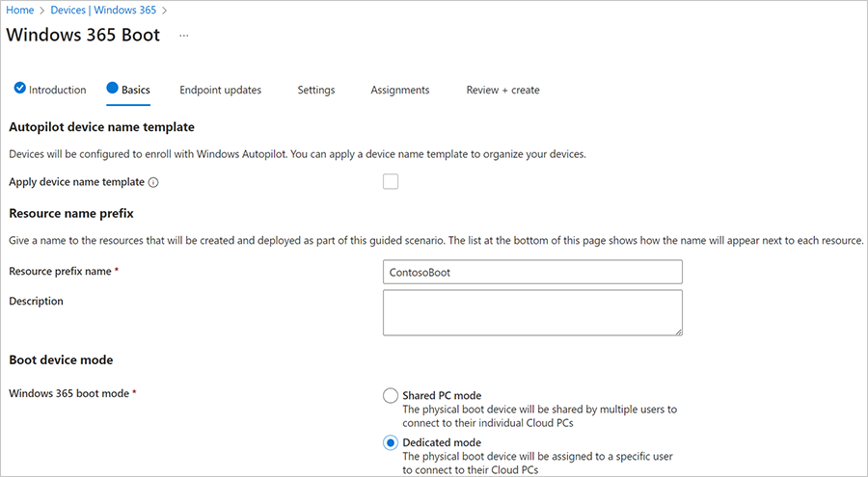868x477 pixels.
Task: Enable Apply device name template checkbox
Action: click(391, 181)
